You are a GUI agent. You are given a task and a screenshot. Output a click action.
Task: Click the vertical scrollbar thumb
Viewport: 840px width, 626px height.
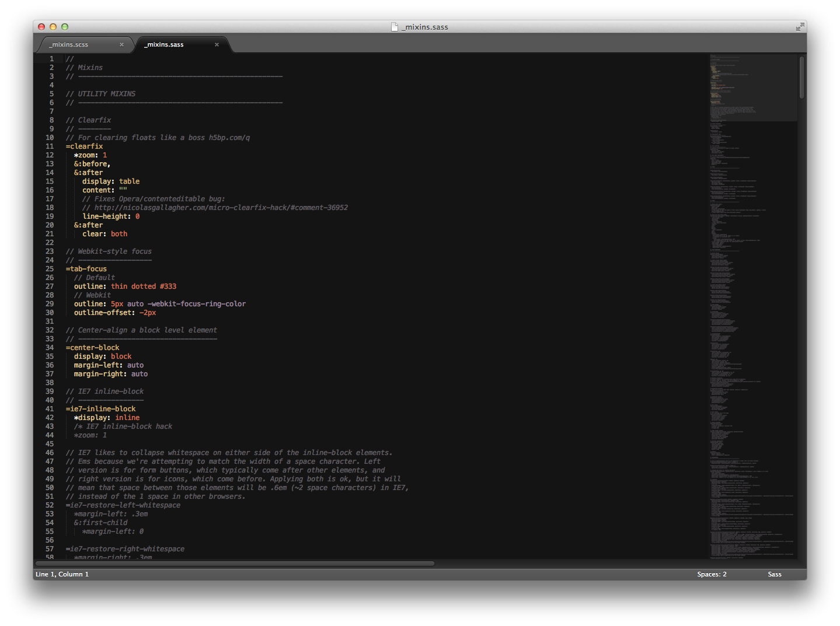coord(802,77)
